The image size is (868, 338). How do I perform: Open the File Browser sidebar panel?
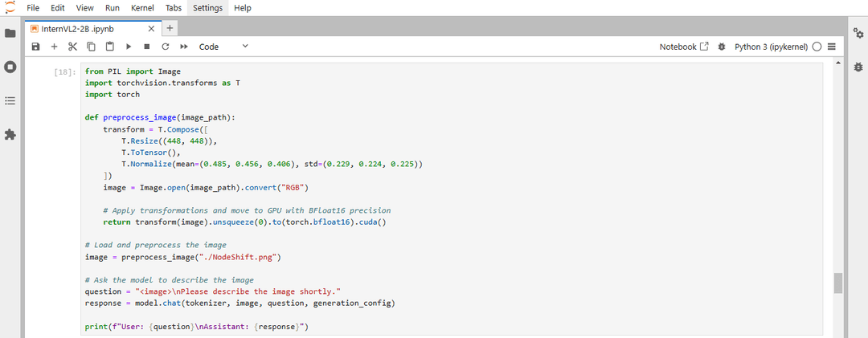(x=10, y=33)
